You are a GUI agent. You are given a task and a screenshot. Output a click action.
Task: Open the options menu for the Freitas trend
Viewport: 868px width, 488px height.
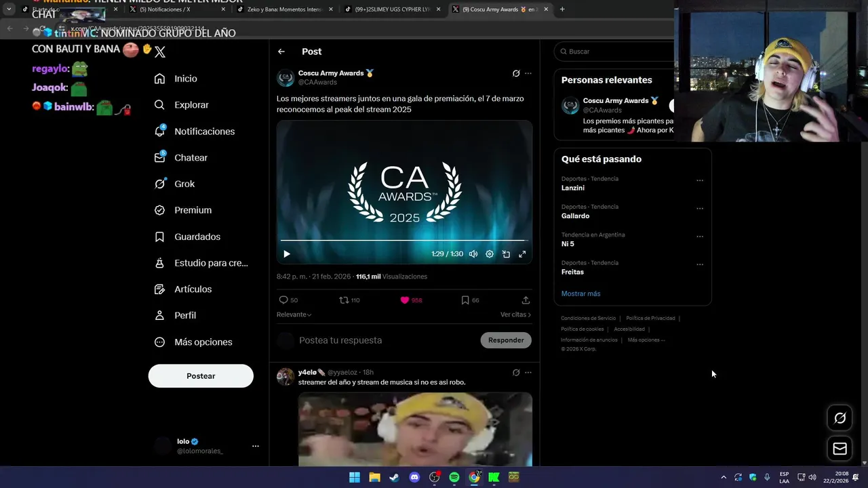tap(700, 264)
